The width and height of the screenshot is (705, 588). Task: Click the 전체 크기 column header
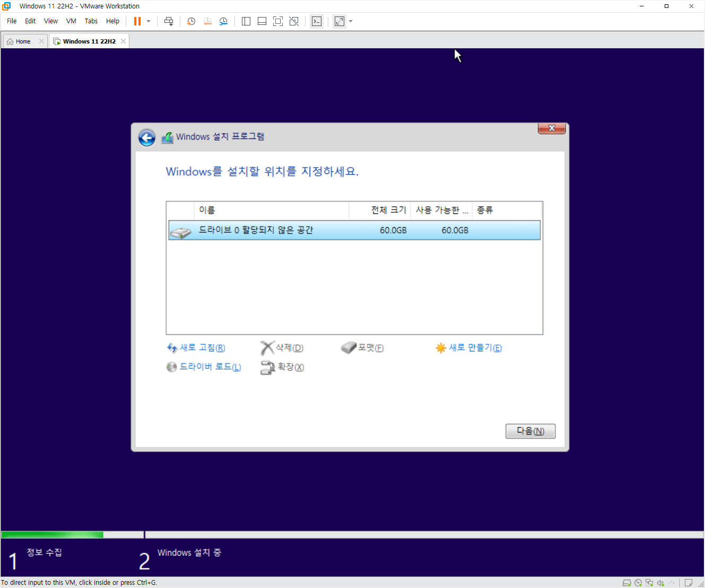(x=380, y=210)
